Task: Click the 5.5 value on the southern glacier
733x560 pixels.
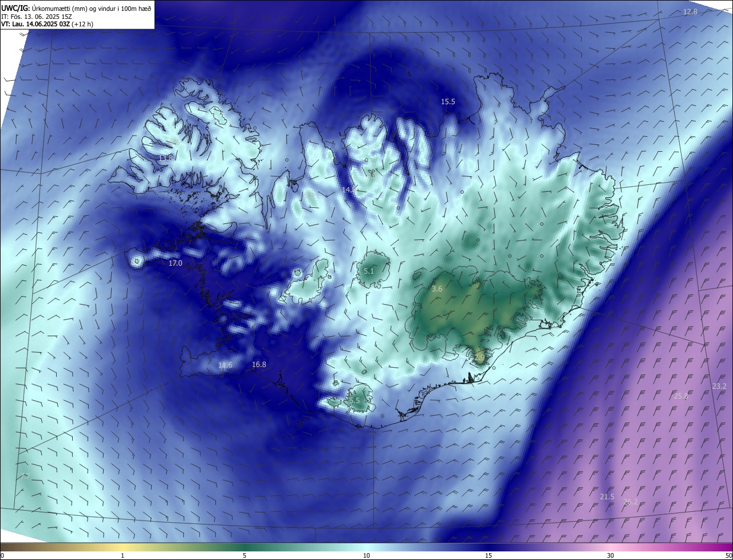Action: [354, 401]
